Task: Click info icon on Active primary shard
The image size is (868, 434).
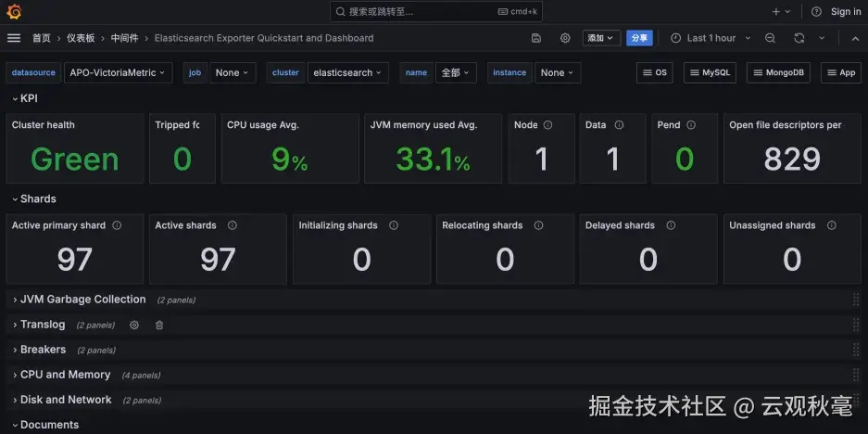Action: pyautogui.click(x=117, y=225)
